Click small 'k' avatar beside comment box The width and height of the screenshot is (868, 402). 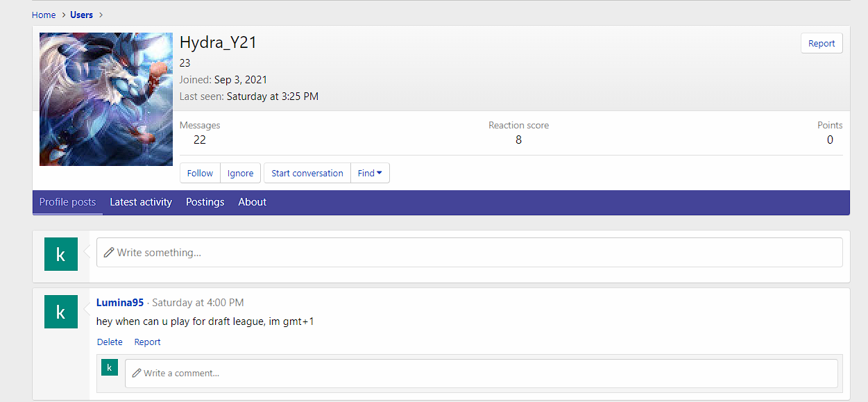click(x=110, y=367)
